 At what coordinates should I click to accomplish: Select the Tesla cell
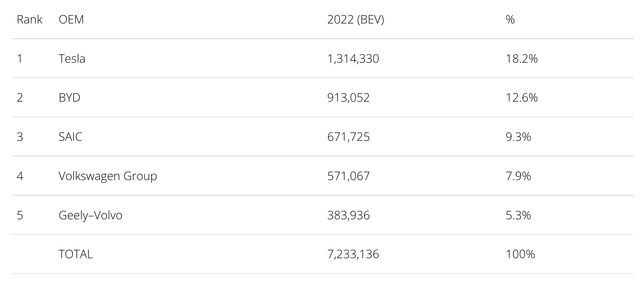click(x=72, y=59)
